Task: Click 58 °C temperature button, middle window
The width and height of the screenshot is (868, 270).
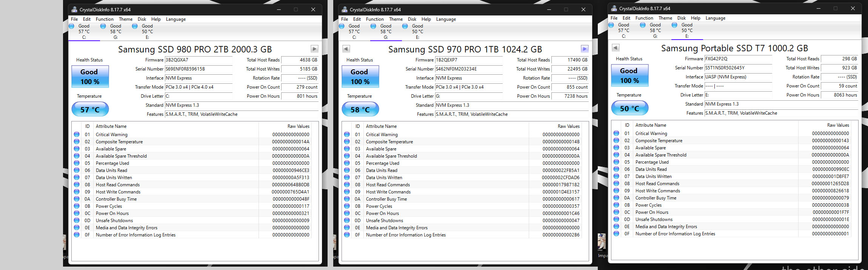Action: point(360,109)
